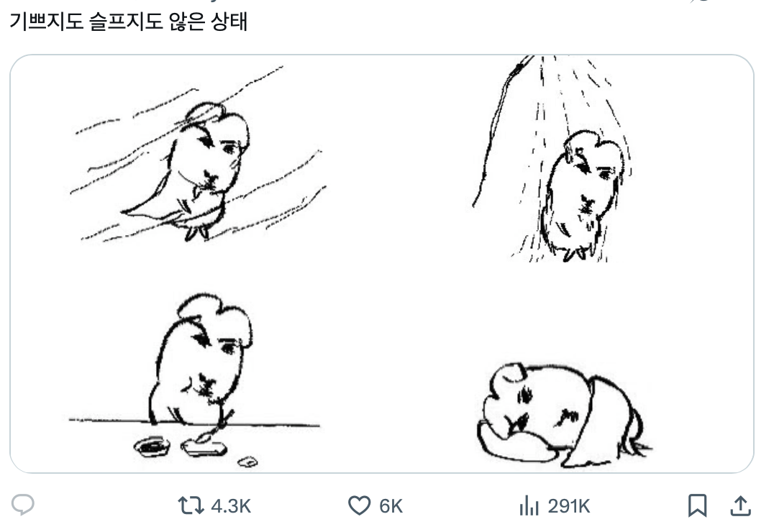Click the Korean tweet text line

(x=128, y=22)
